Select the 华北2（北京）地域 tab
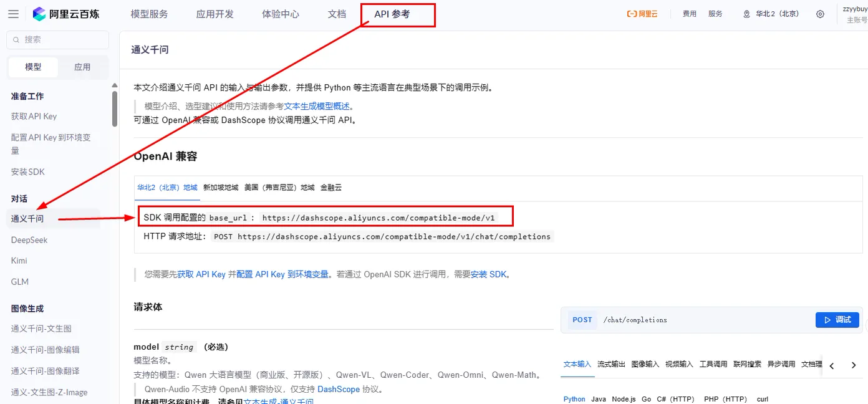The image size is (868, 404). point(167,187)
